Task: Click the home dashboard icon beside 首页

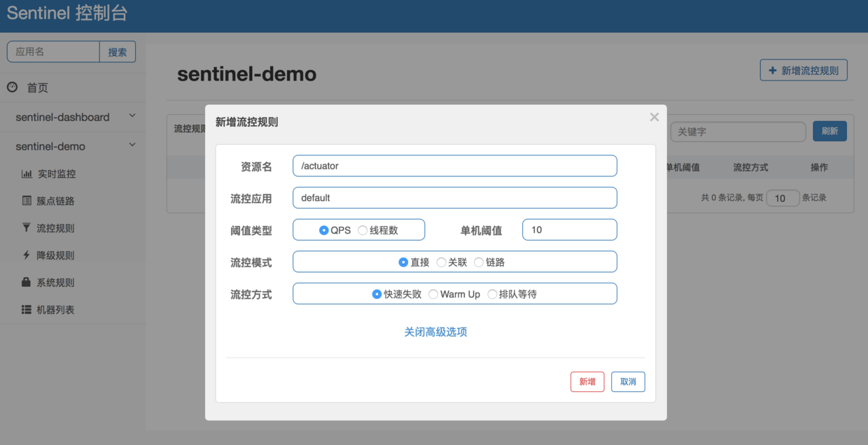Action: [x=12, y=87]
